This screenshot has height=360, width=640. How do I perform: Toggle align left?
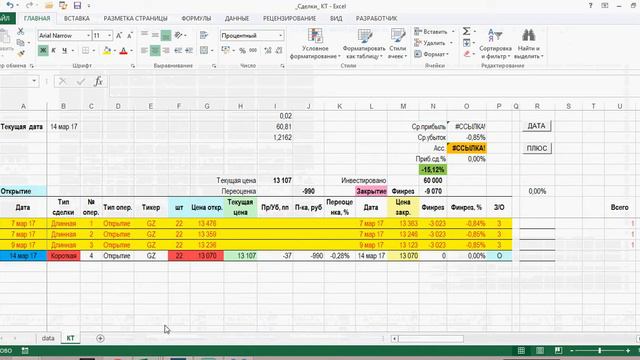[144, 51]
